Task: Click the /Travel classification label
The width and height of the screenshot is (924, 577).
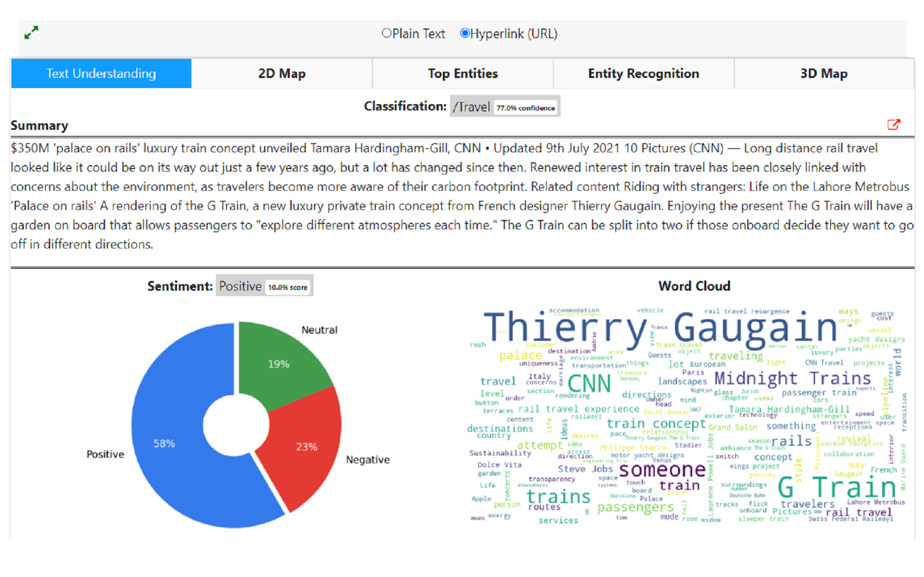Action: point(471,107)
